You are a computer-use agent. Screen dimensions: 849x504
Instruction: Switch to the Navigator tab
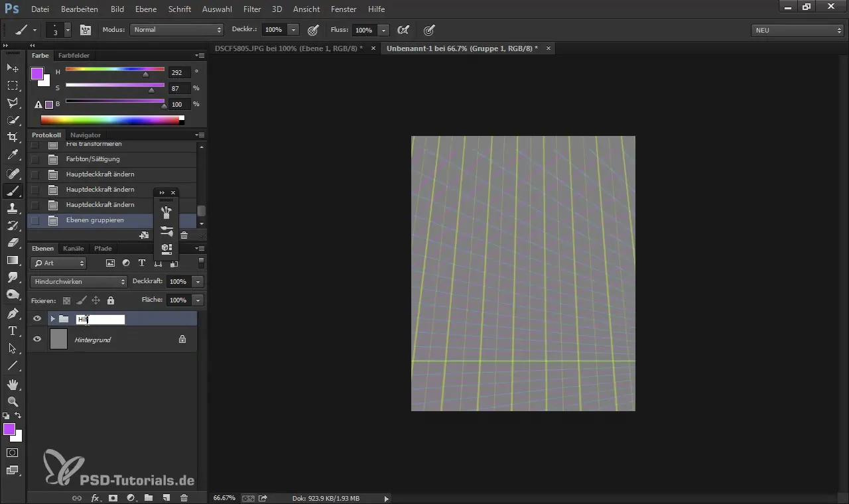click(x=86, y=135)
